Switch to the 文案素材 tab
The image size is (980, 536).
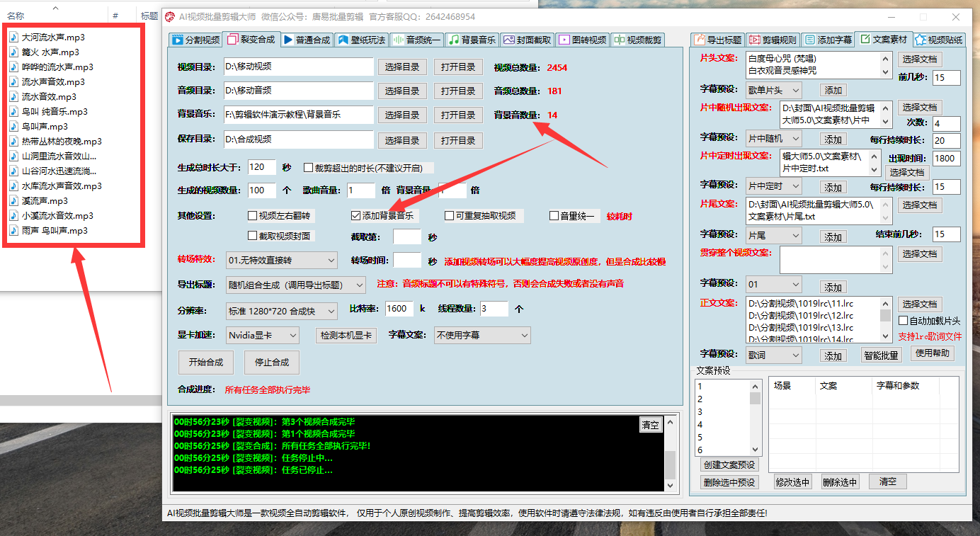[883, 40]
